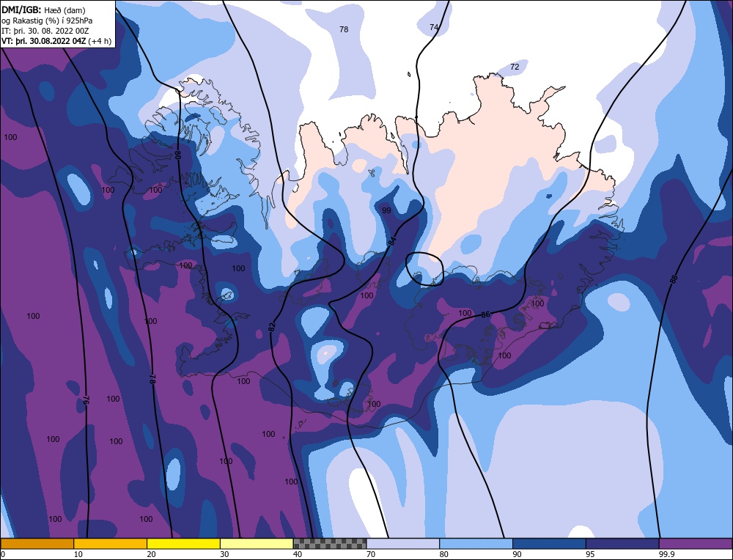This screenshot has height=560, width=733.
Task: Select the contour label "80"
Action: [177, 155]
